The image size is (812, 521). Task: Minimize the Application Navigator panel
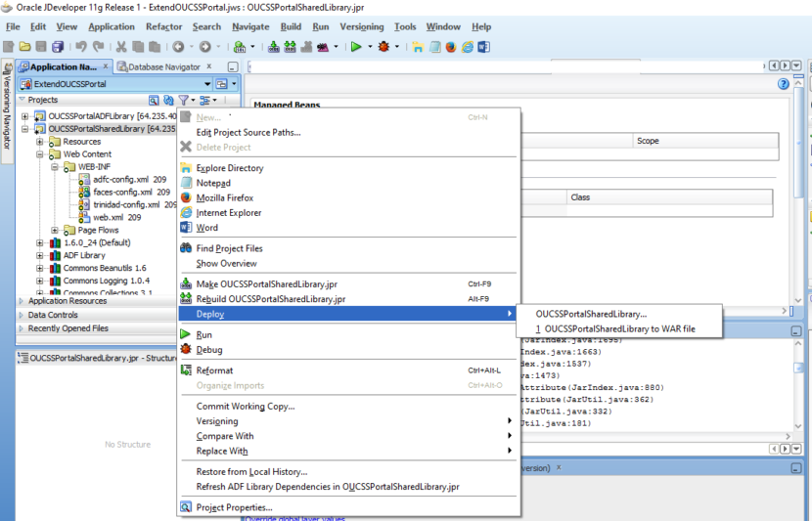coord(233,66)
